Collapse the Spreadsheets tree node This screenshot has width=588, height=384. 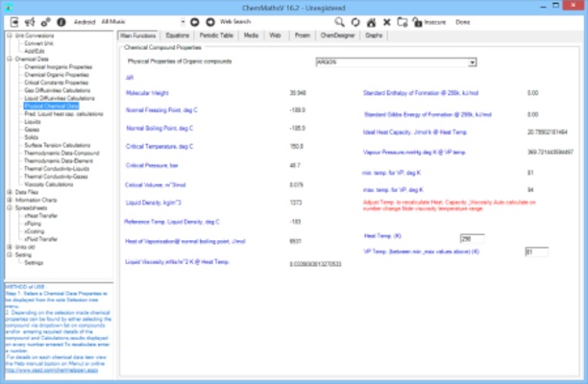click(x=10, y=207)
